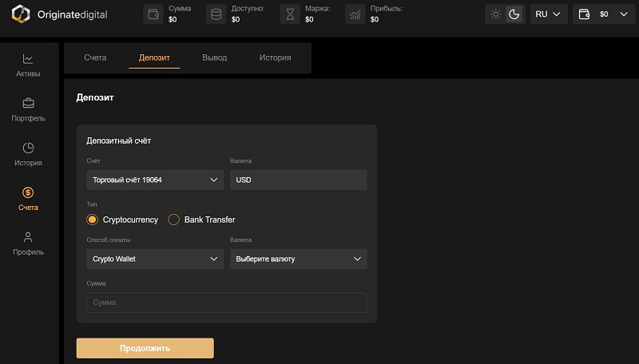This screenshot has height=364, width=639.
Task: Open the RU language dropdown
Action: 549,14
